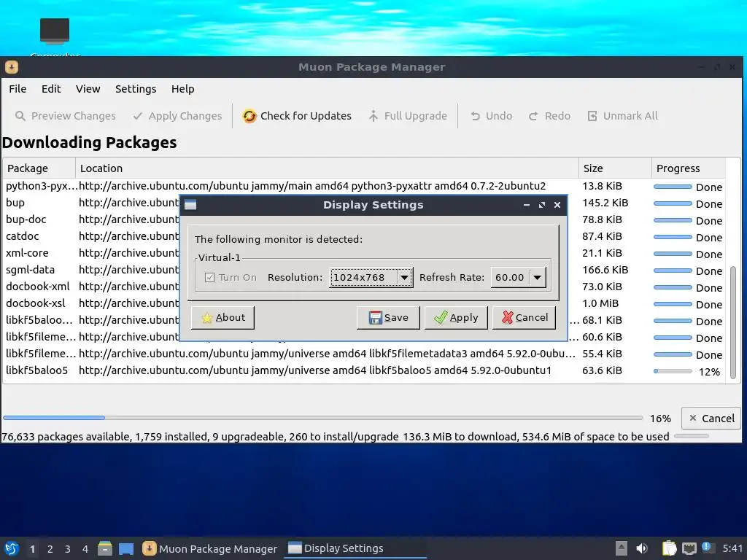747x560 pixels.
Task: Open the File menu
Action: pos(18,89)
